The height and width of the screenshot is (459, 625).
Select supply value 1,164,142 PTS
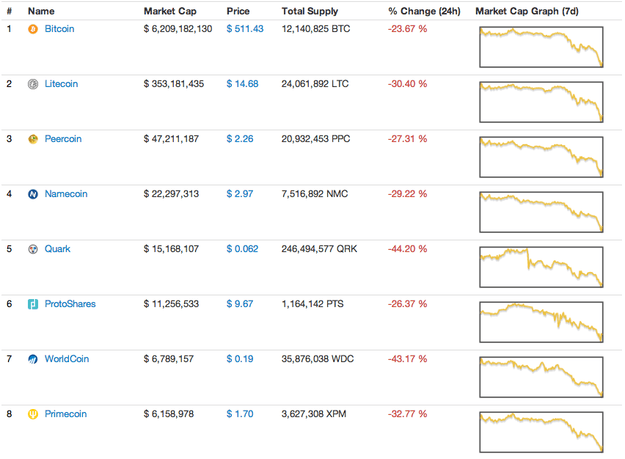312,304
